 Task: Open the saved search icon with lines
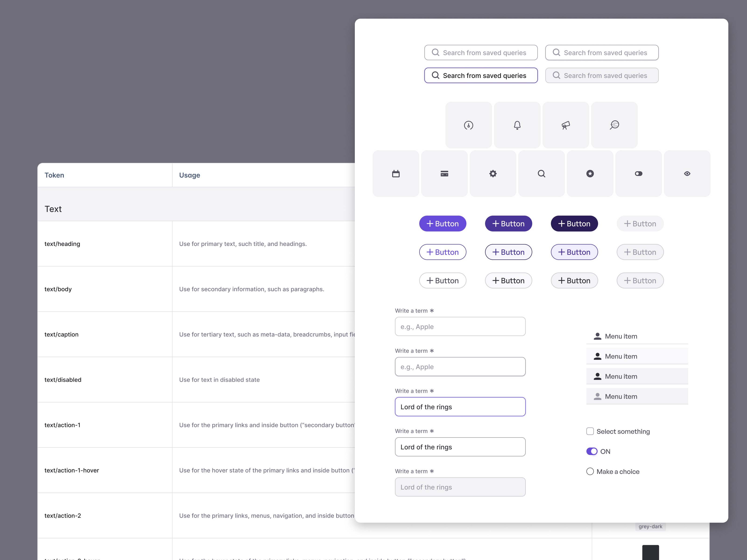[x=614, y=125]
